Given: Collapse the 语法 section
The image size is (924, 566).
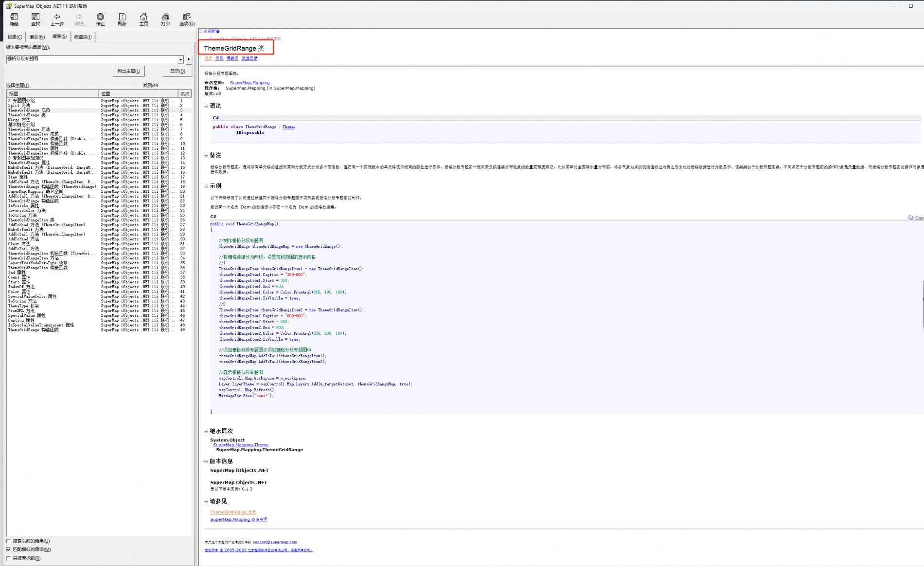Looking at the screenshot, I should (x=206, y=106).
